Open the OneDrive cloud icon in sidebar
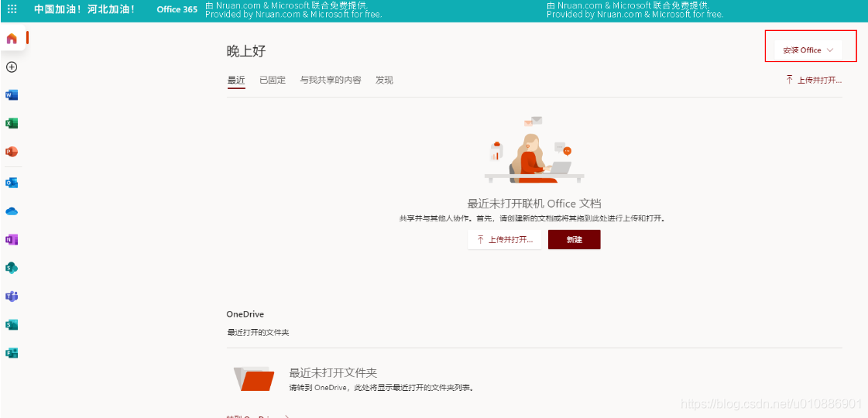Image resolution: width=868 pixels, height=418 pixels. coord(12,211)
